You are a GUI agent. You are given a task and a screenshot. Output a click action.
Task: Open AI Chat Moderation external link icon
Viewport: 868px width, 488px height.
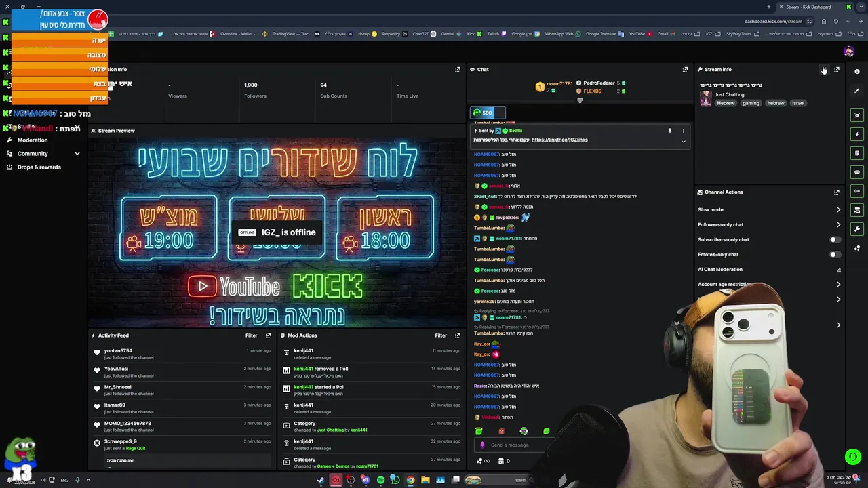tap(838, 269)
